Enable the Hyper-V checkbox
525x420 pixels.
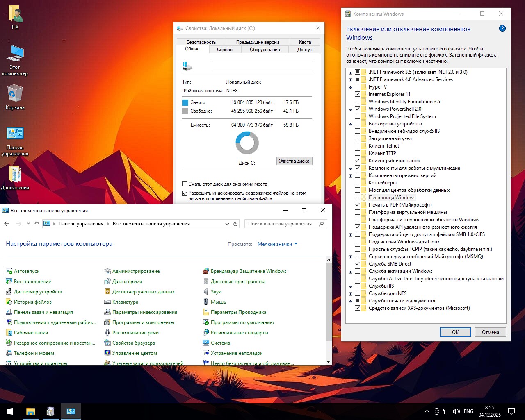pos(357,87)
